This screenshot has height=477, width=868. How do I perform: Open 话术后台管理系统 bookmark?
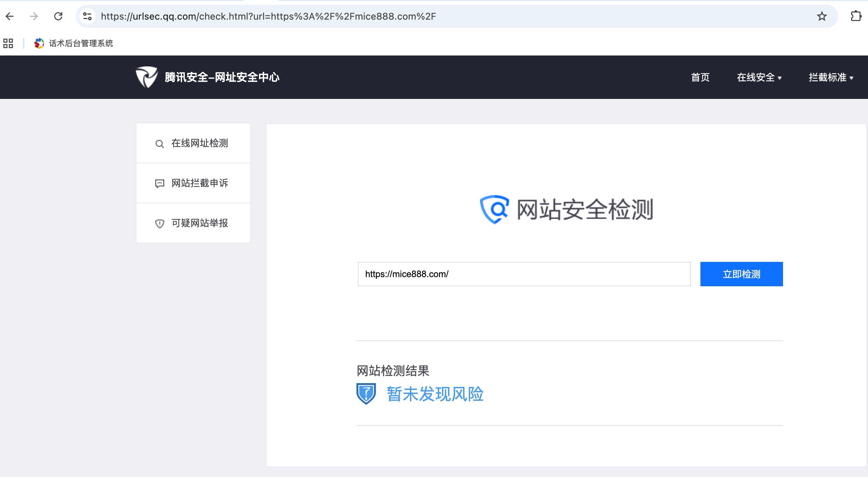(x=74, y=43)
